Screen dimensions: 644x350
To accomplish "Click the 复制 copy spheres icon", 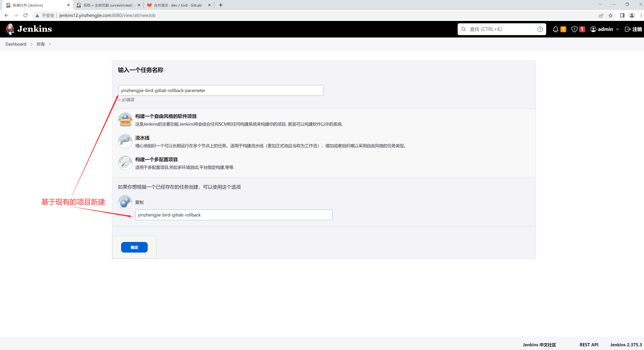I will 125,202.
